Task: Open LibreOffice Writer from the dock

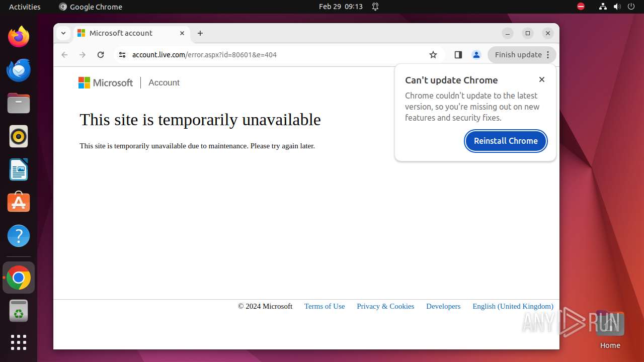Action: pyautogui.click(x=19, y=169)
